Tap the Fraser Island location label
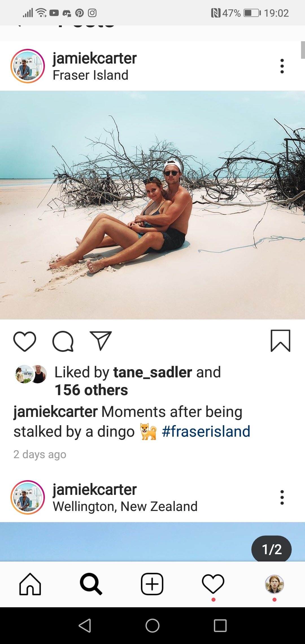305x644 pixels. [x=91, y=75]
